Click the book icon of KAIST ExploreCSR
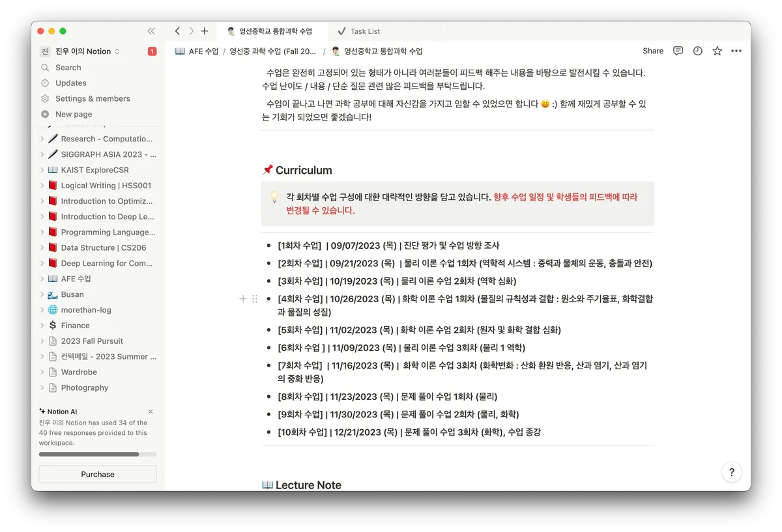 [53, 170]
